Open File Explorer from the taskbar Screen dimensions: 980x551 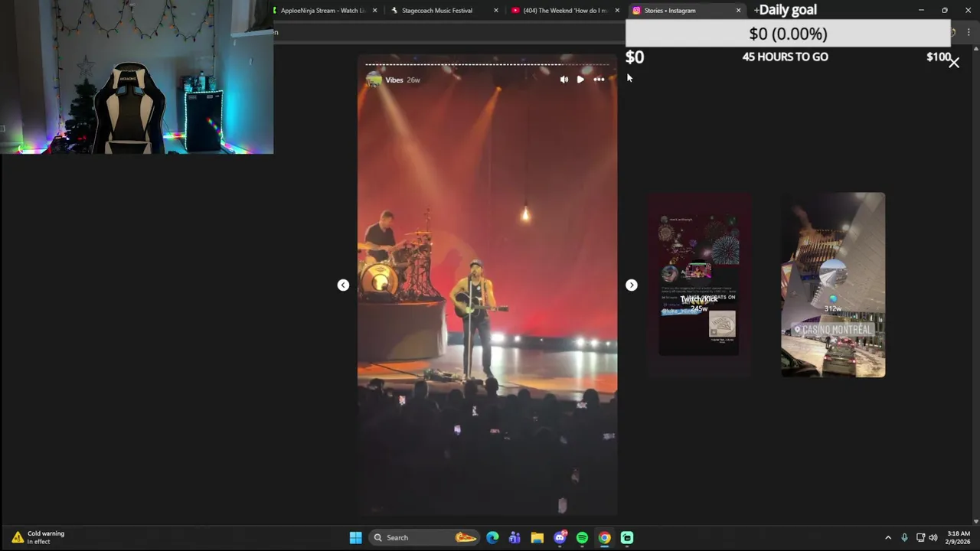(537, 537)
